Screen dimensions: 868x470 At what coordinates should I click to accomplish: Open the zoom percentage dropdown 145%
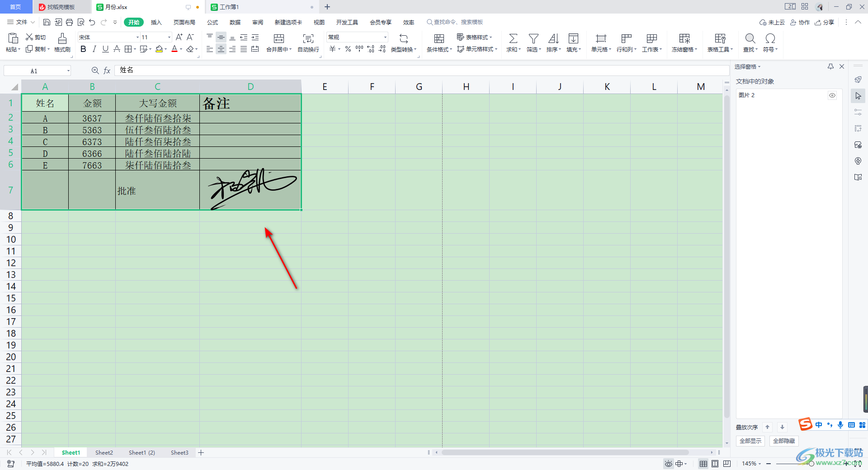point(751,464)
